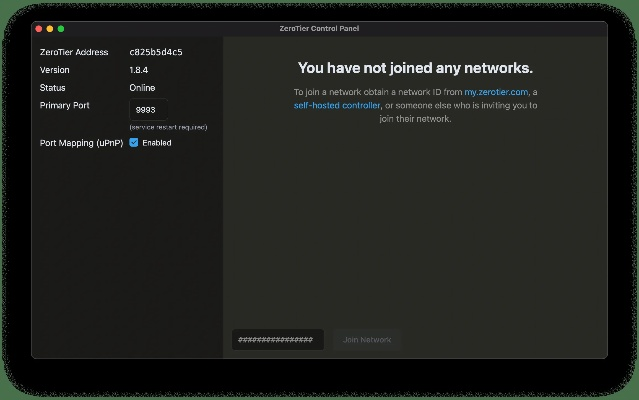The width and height of the screenshot is (639, 400).
Task: Click the Online status text
Action: click(142, 88)
